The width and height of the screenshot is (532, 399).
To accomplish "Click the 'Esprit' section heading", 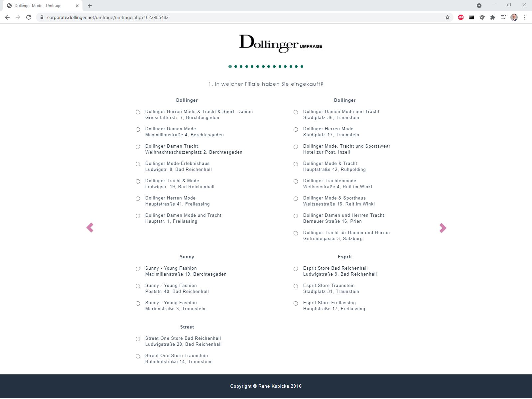I will 345,257.
